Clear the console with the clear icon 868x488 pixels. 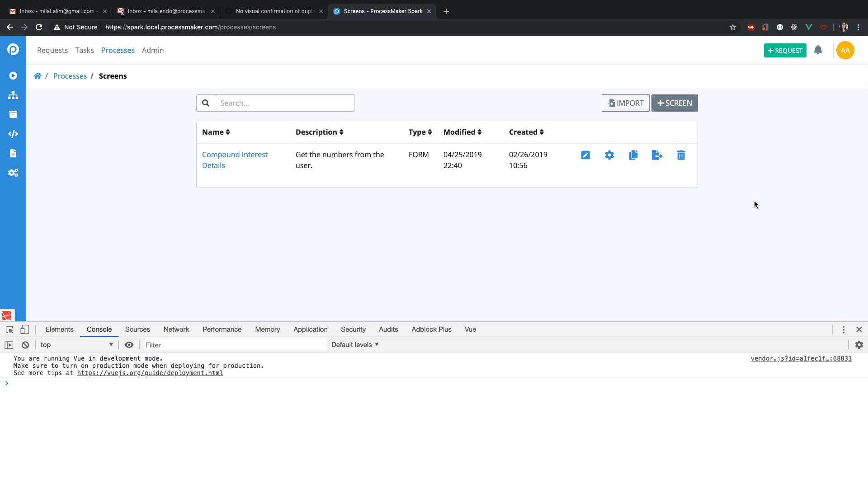tap(25, 345)
